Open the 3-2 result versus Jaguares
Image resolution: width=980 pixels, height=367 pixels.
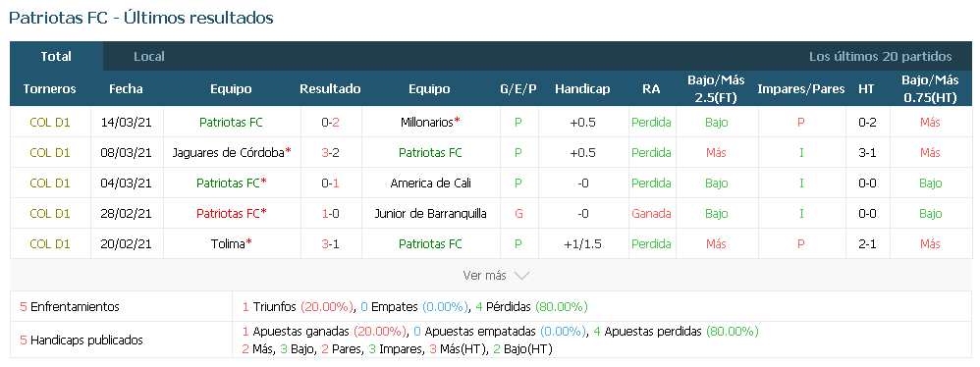[x=331, y=153]
